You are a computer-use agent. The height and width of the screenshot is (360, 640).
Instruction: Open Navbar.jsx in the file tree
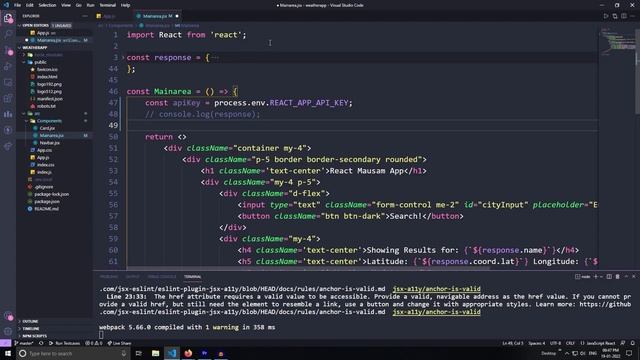coord(50,143)
